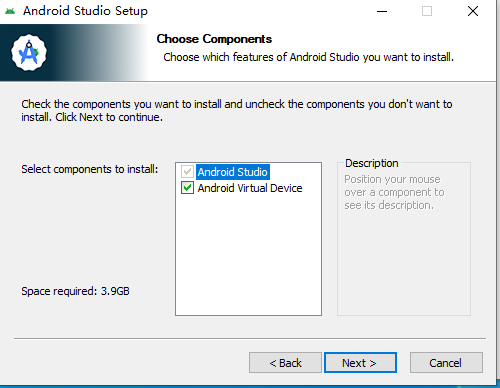Click the Description group label

[x=372, y=163]
